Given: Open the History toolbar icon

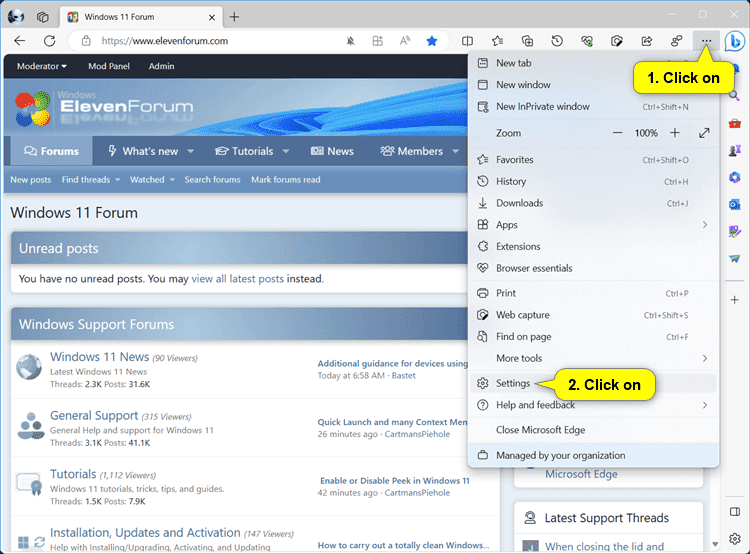Looking at the screenshot, I should coord(557,41).
